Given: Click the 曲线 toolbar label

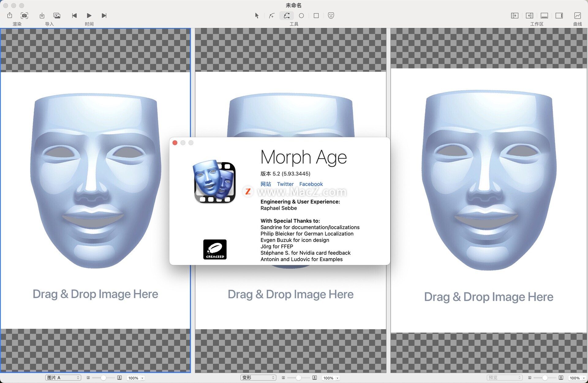Looking at the screenshot, I should coord(577,24).
